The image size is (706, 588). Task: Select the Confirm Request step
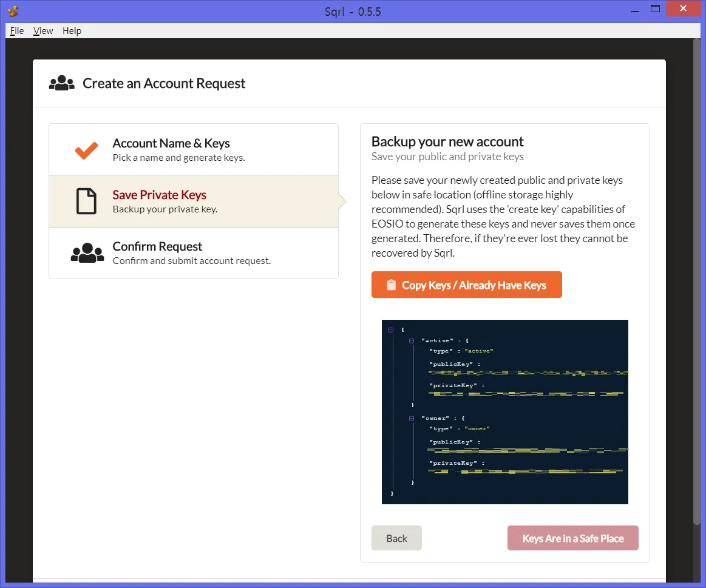click(x=194, y=253)
